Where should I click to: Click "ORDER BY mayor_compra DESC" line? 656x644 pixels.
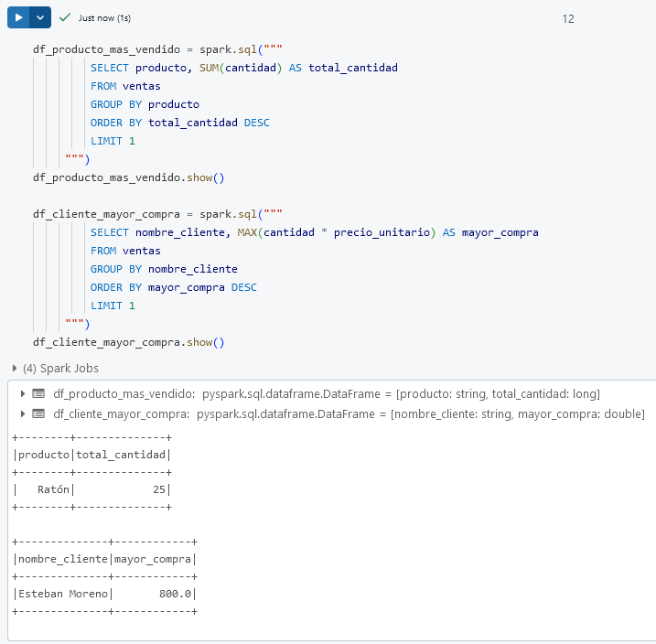coord(173,287)
